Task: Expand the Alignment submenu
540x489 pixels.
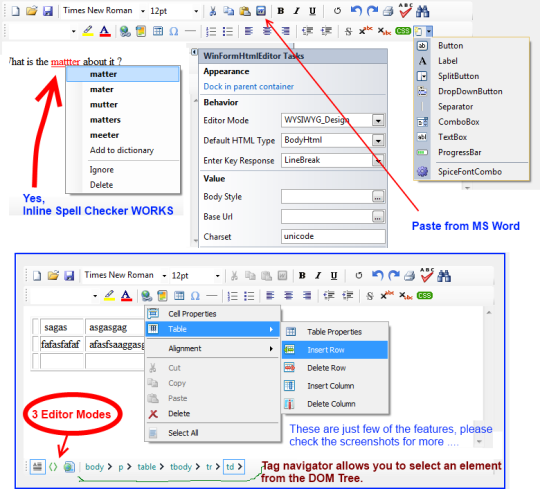Action: (x=212, y=348)
